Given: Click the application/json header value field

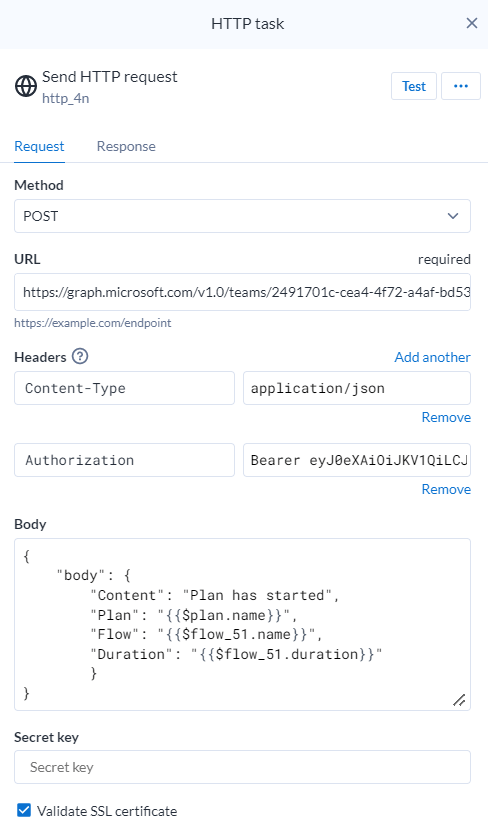Looking at the screenshot, I should coord(357,388).
